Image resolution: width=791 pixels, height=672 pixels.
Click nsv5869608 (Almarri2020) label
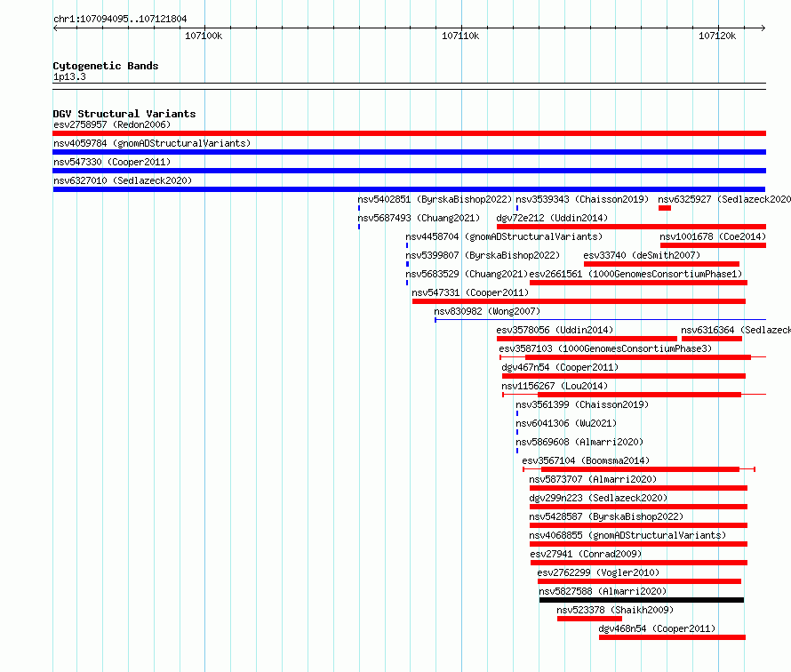tap(579, 442)
